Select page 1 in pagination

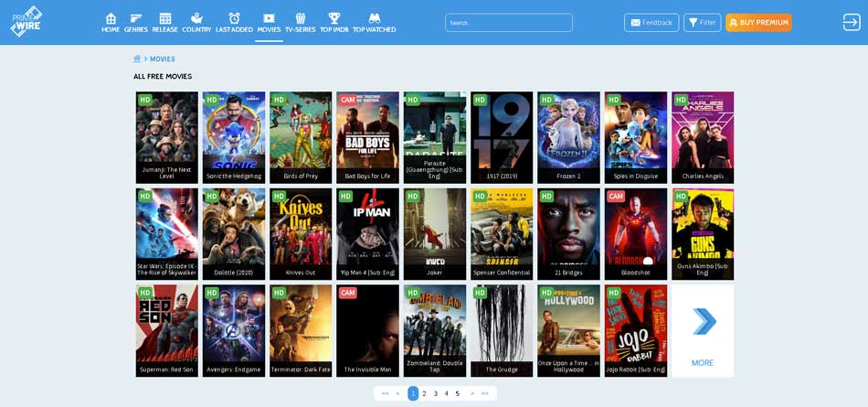click(413, 393)
